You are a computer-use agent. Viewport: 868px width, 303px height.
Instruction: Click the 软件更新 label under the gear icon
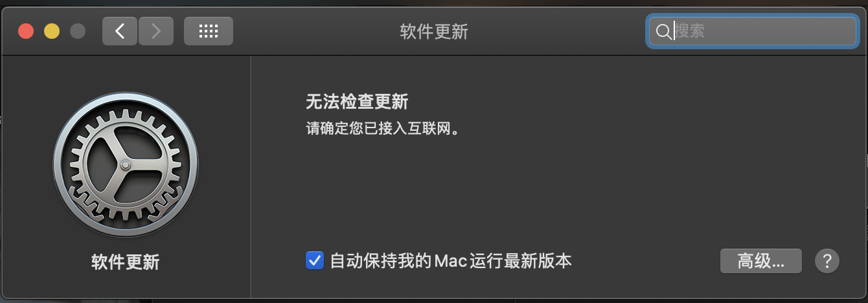click(126, 262)
